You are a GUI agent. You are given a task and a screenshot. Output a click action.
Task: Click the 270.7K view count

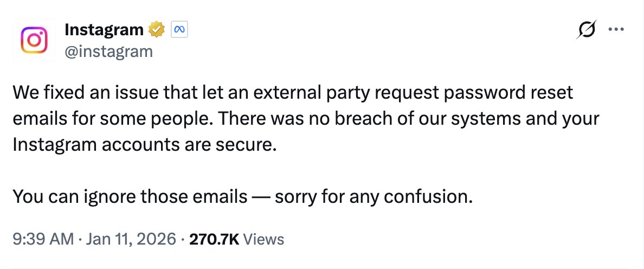point(214,239)
